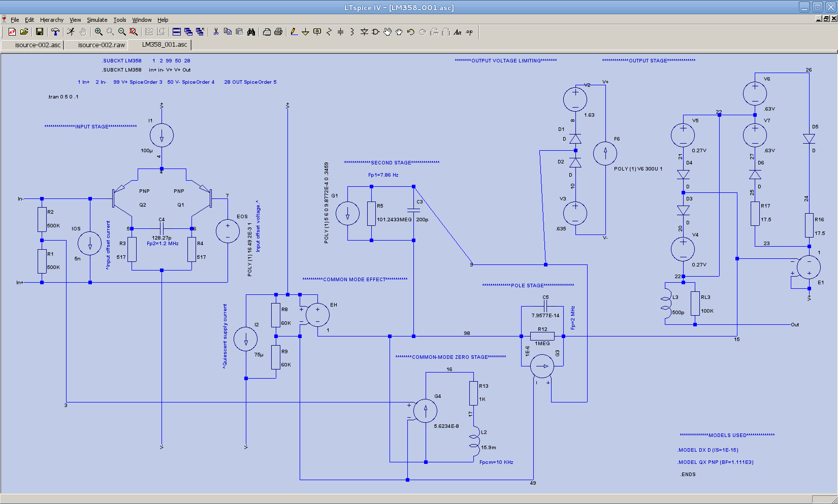Open Control Panel hammer icon
This screenshot has width=838, height=504.
tap(55, 31)
